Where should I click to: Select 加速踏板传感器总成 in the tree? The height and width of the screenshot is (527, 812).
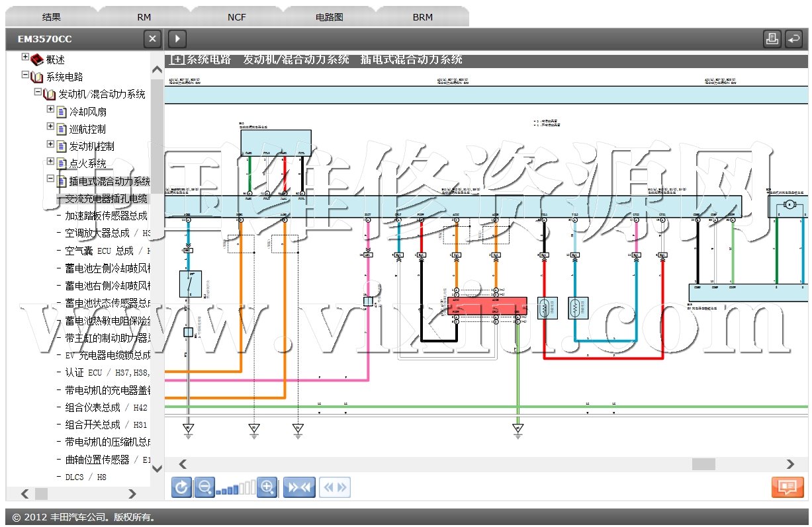[106, 216]
